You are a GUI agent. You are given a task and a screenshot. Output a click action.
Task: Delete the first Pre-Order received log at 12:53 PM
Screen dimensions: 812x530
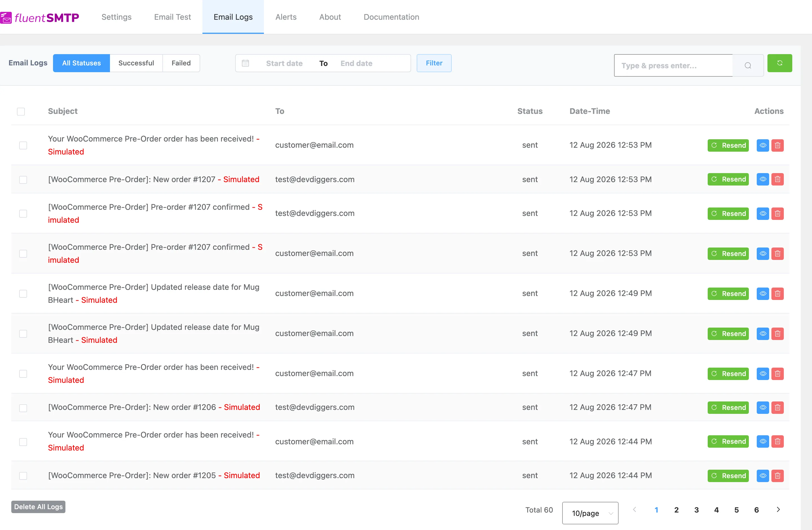pyautogui.click(x=778, y=145)
